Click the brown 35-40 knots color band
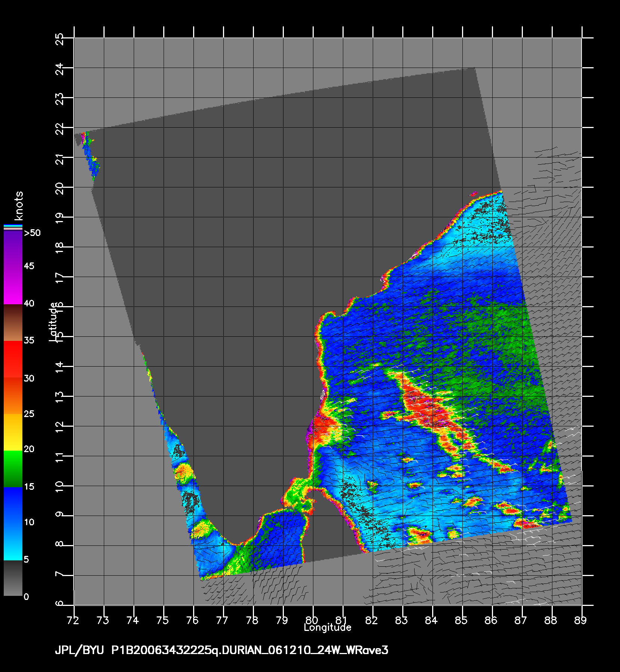The height and width of the screenshot is (672, 620). (13, 323)
